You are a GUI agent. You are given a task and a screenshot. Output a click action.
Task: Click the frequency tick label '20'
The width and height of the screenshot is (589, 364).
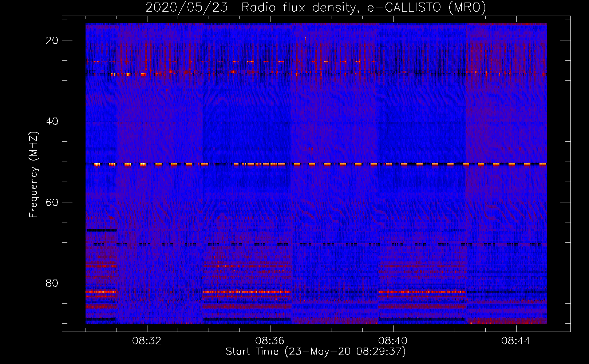[x=52, y=40]
